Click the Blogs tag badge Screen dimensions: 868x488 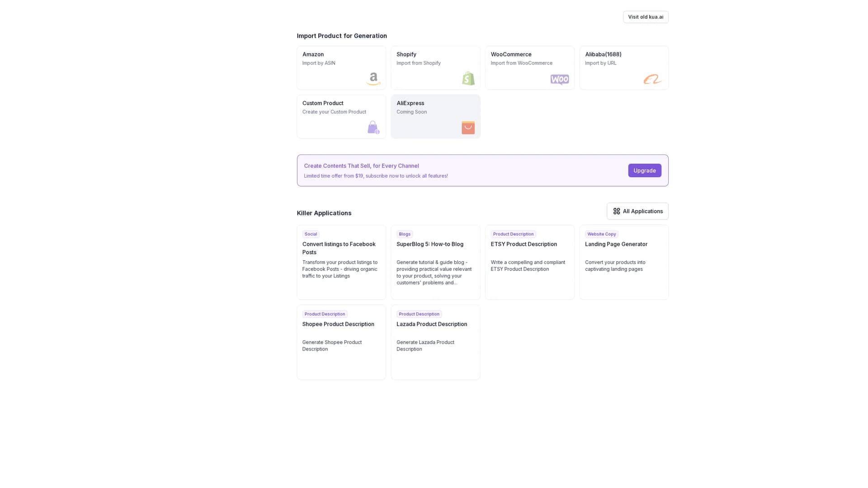coord(405,234)
